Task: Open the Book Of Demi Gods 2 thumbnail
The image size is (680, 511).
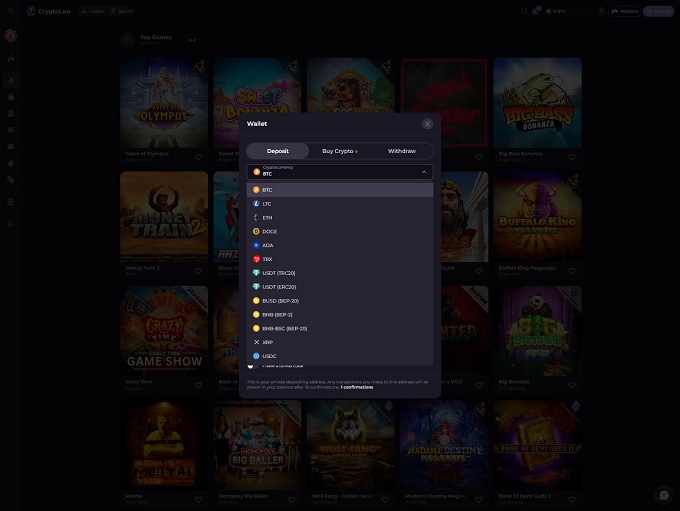Action: click(x=537, y=445)
